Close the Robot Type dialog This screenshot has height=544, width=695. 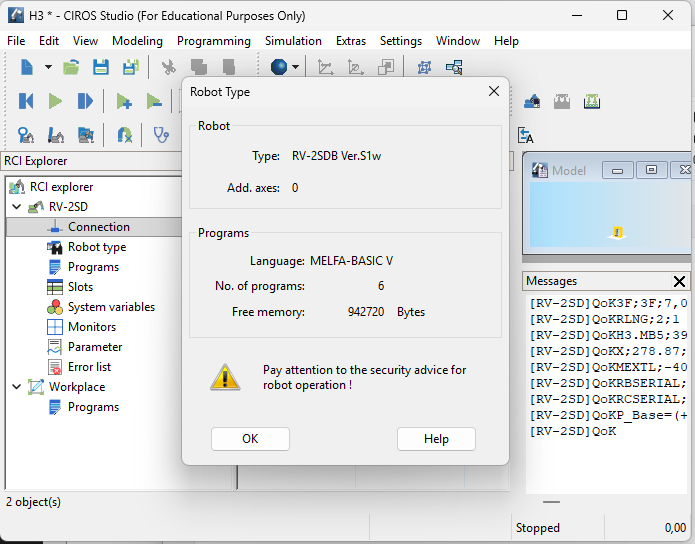tap(494, 91)
